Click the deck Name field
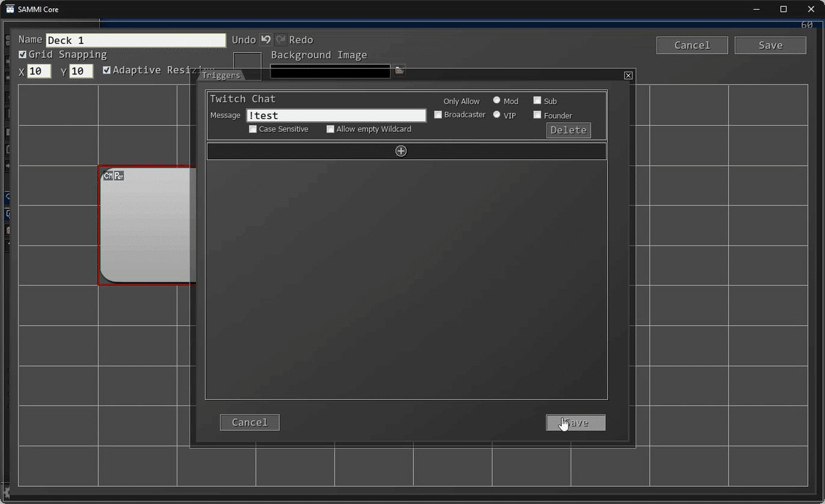This screenshot has height=504, width=825. click(x=136, y=41)
